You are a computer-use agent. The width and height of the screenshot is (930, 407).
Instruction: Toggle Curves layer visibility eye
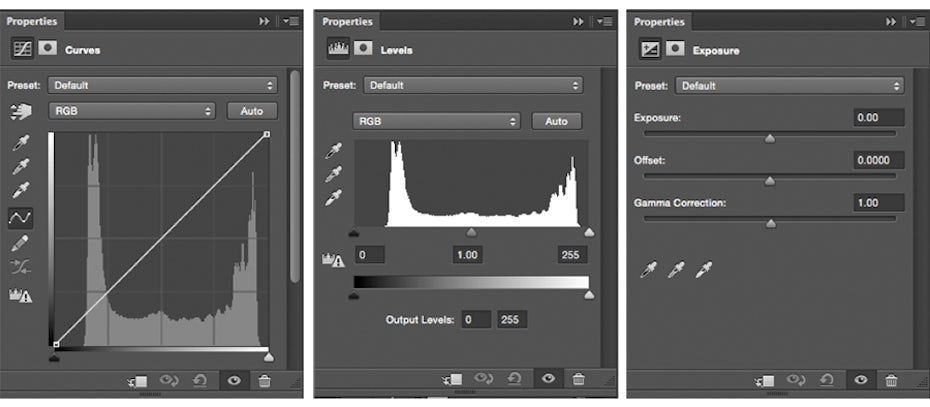click(234, 381)
